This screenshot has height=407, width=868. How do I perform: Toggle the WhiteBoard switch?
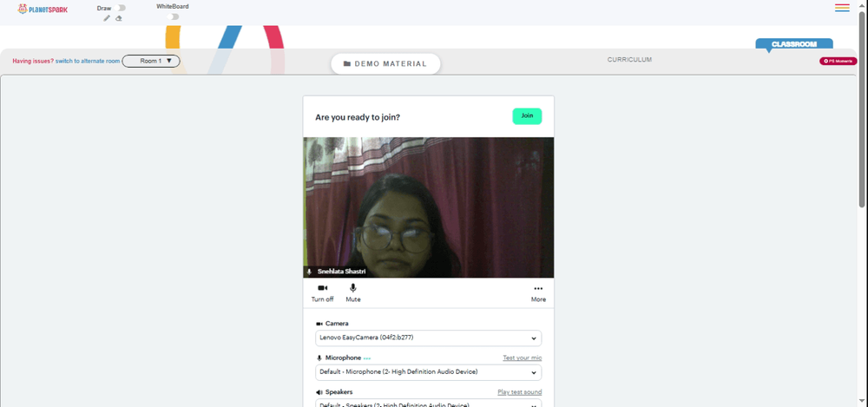[x=174, y=16]
